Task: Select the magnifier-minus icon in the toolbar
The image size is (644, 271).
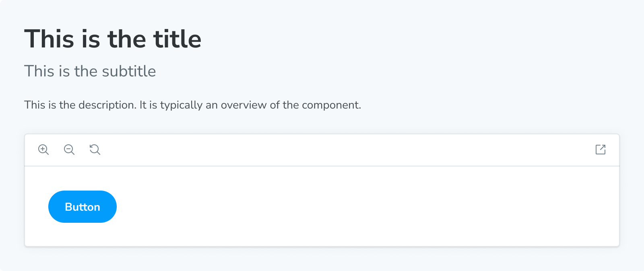Action: 69,149
